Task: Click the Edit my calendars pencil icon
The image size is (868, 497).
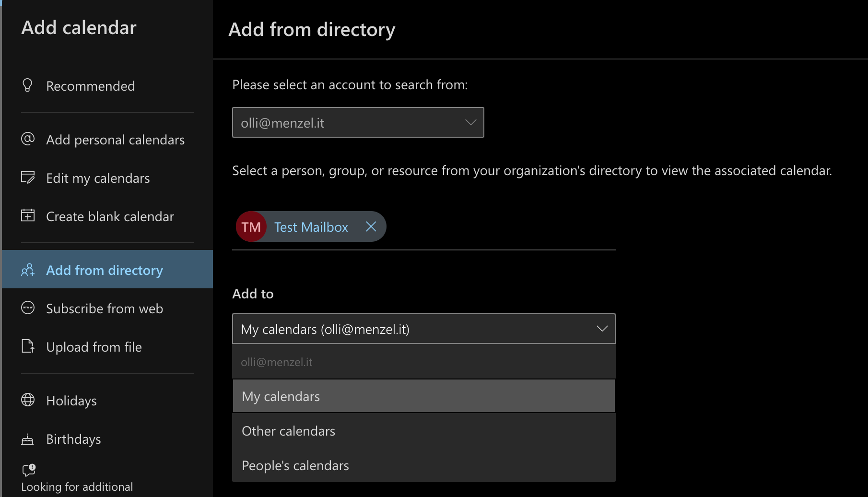Action: point(28,177)
